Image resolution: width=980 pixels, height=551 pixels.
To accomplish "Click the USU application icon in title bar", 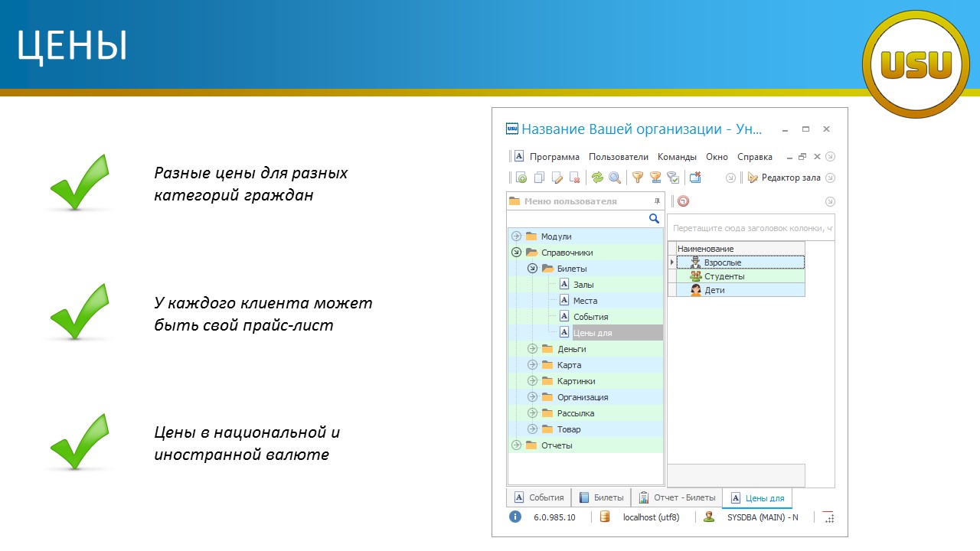I will [x=512, y=129].
